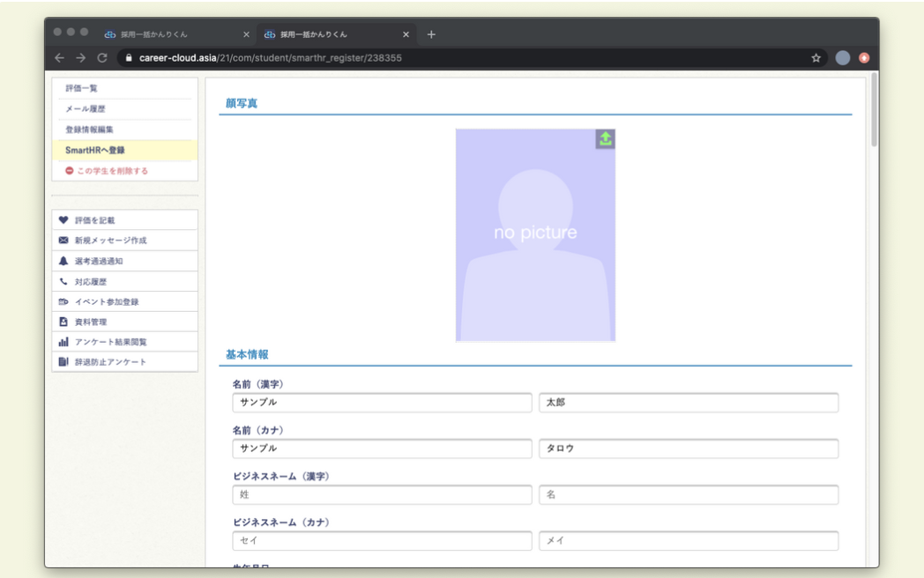
Task: Click the page's vertical scrollbar
Action: (874, 110)
